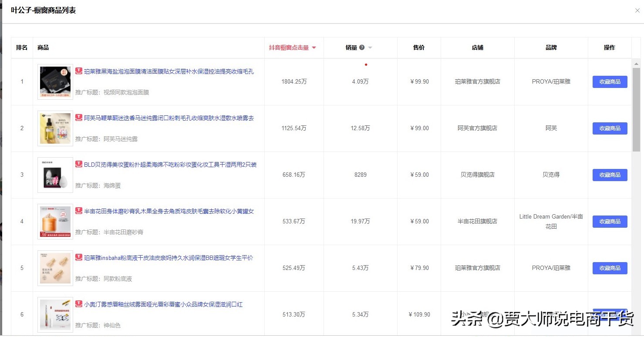
Task: Click 推广标题：海绵蛋 text
Action: pyautogui.click(x=98, y=186)
